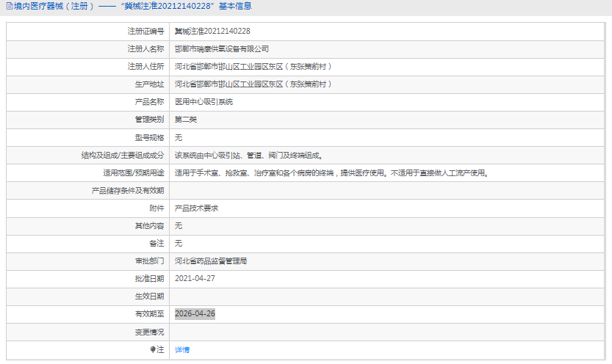The width and height of the screenshot is (612, 364).
Task: Click the 备注 value 无
Action: coord(179,243)
